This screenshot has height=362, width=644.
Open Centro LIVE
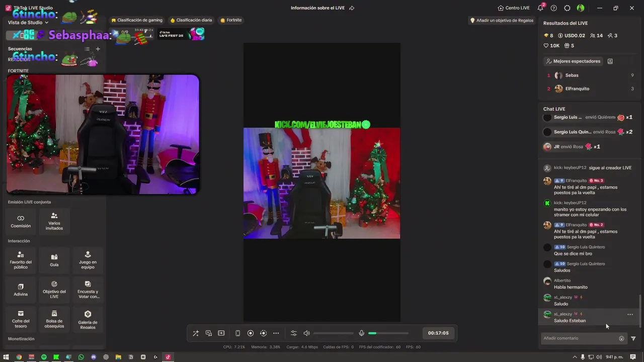(514, 8)
